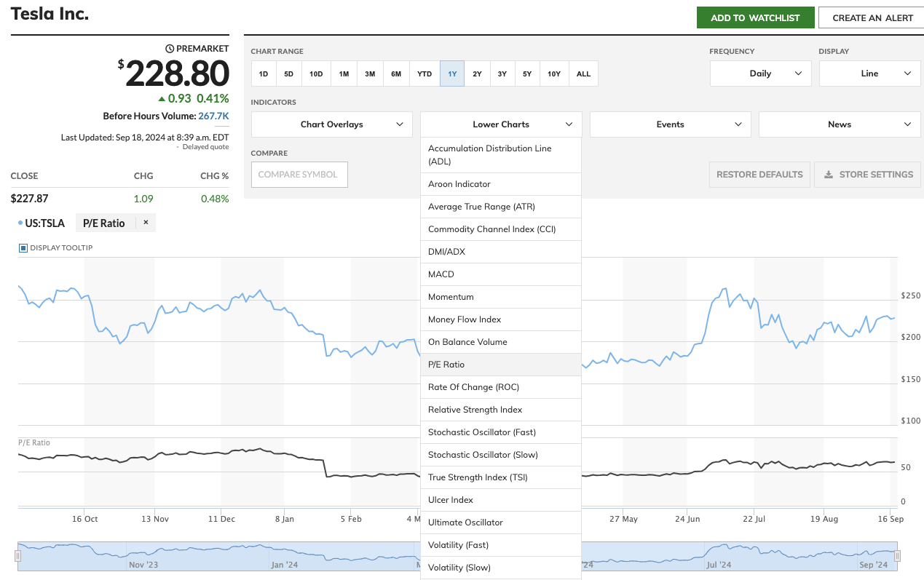This screenshot has width=924, height=580.
Task: Open the Events dropdown
Action: pos(670,124)
